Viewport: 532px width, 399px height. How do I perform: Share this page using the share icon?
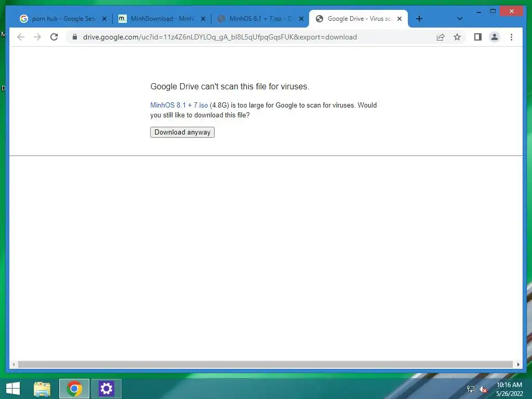pos(441,37)
